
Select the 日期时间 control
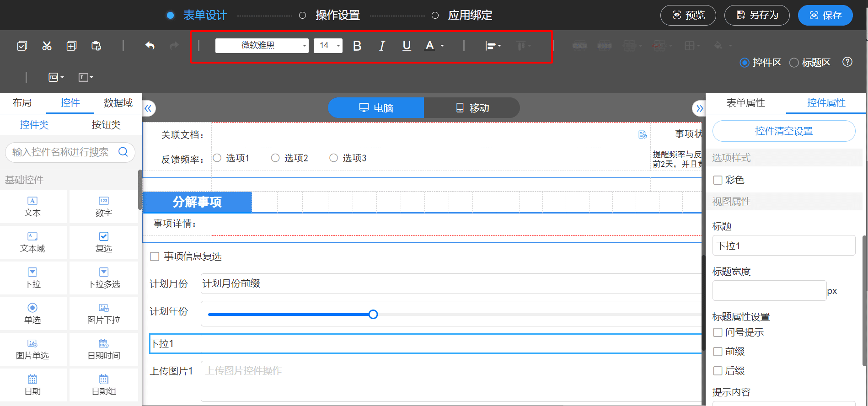click(x=104, y=349)
